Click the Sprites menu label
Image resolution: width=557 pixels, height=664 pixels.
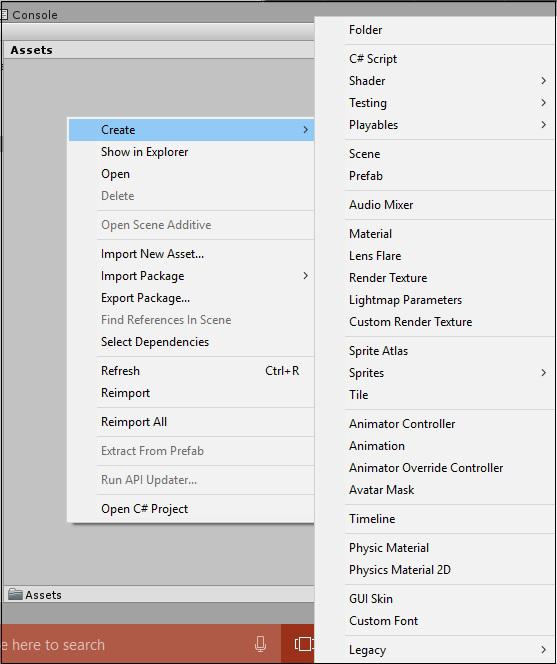click(366, 373)
